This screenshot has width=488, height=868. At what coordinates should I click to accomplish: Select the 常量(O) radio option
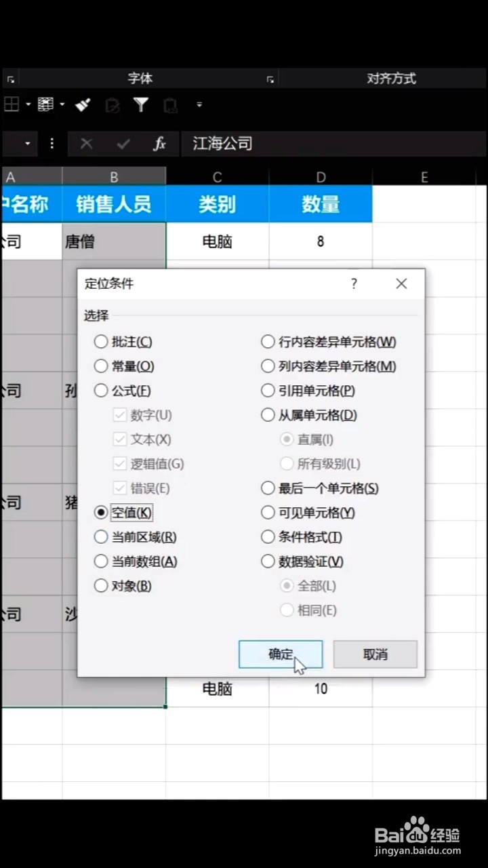(x=124, y=366)
